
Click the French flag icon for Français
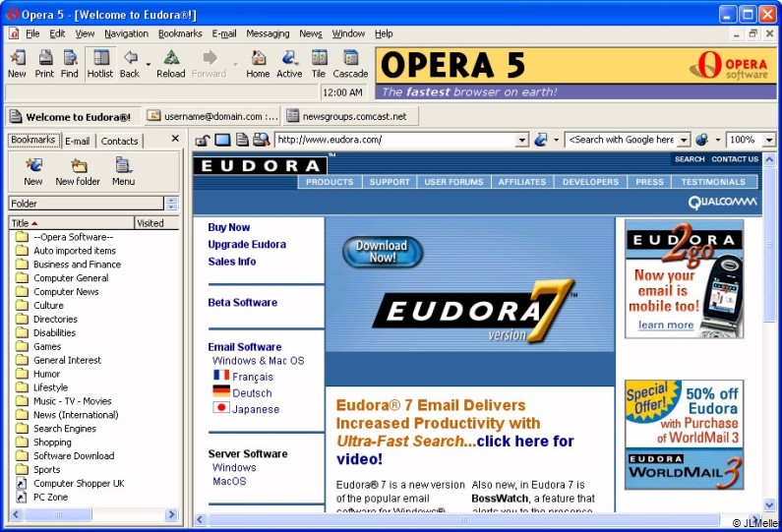(221, 375)
